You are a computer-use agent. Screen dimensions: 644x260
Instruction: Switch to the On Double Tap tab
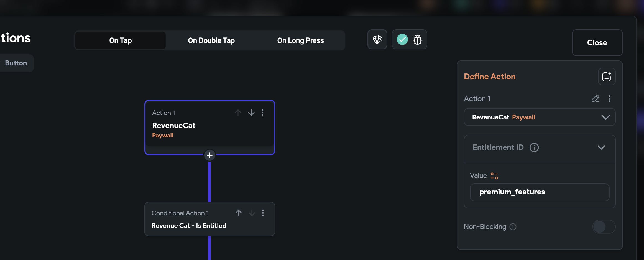211,40
